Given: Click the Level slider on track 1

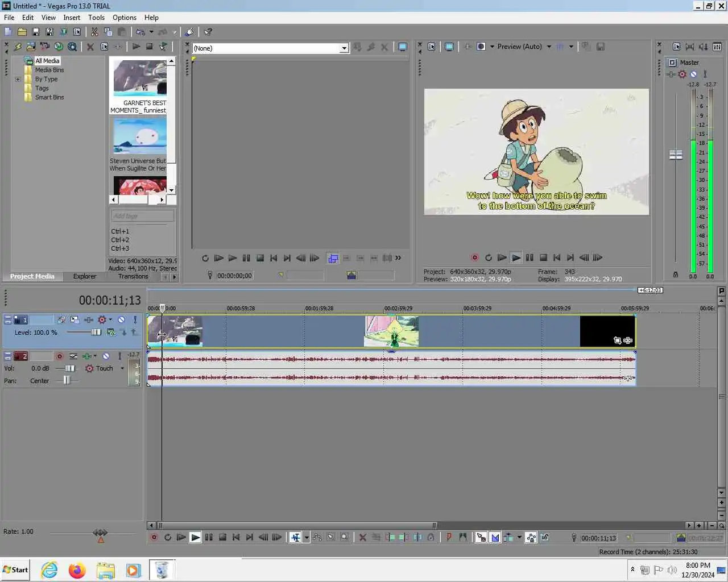Looking at the screenshot, I should [x=96, y=332].
